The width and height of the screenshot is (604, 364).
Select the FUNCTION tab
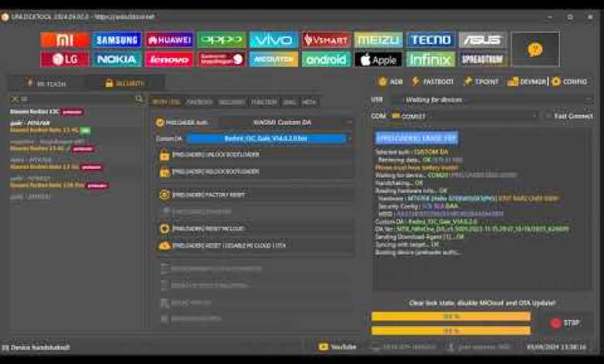point(264,102)
